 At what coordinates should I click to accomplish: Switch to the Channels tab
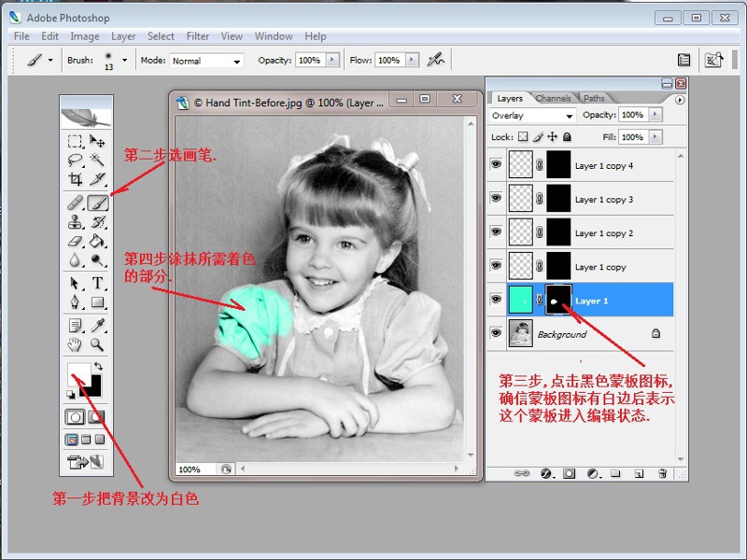click(553, 98)
